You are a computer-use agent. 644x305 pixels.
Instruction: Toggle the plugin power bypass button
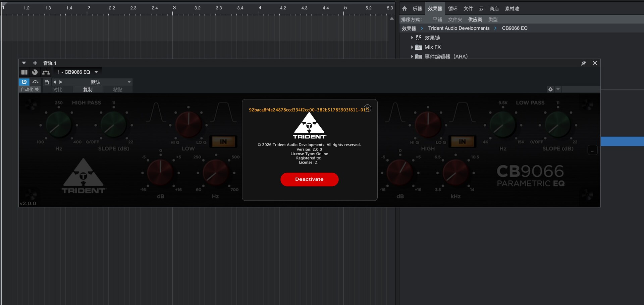click(x=24, y=82)
